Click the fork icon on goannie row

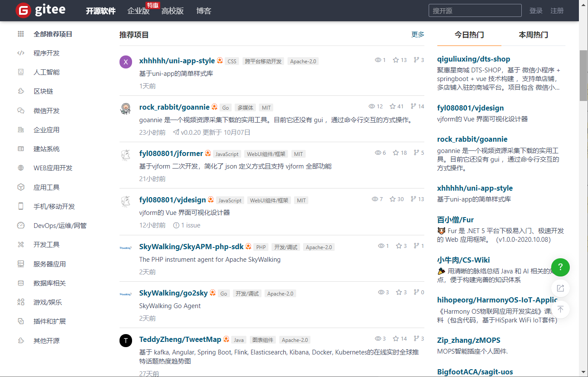[x=414, y=106]
